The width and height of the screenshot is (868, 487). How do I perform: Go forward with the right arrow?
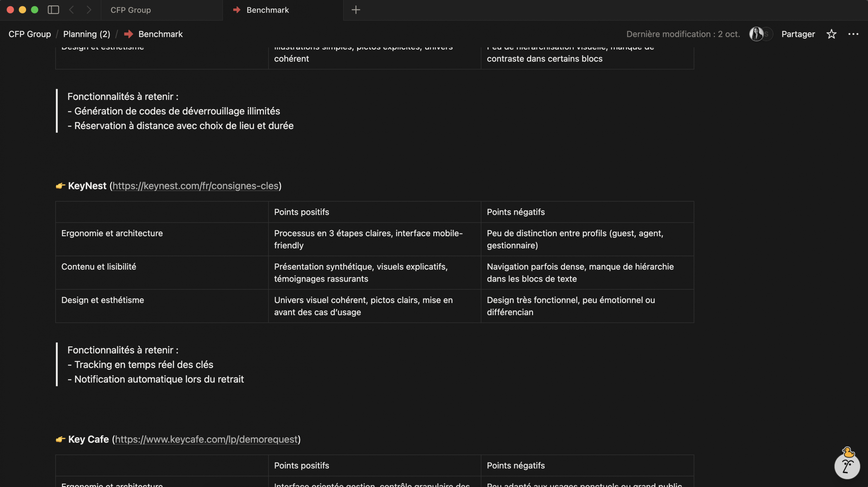89,10
